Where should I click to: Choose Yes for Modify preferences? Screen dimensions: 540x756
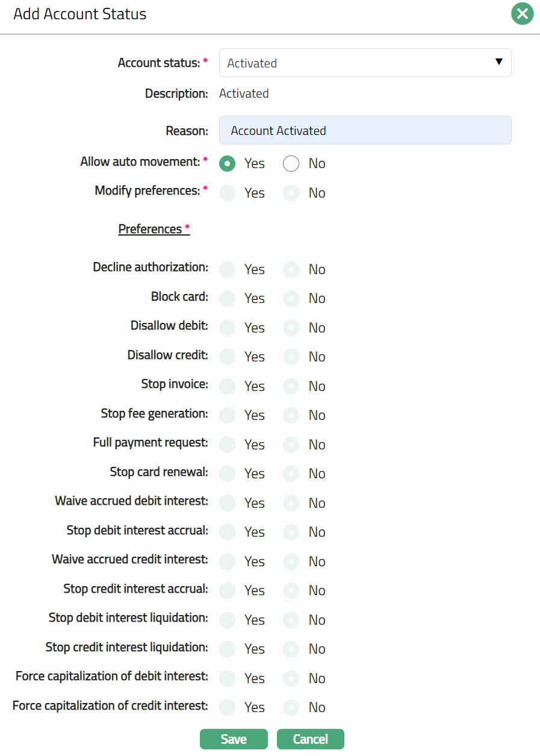pyautogui.click(x=228, y=193)
